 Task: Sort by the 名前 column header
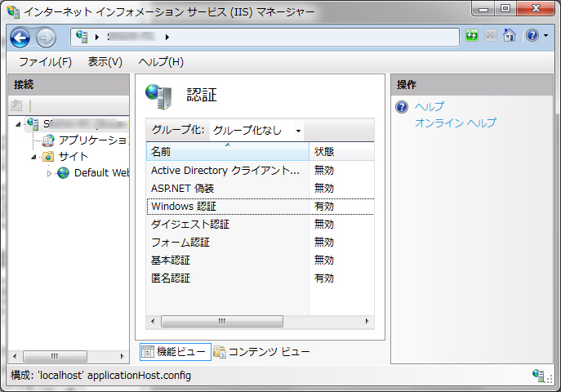click(228, 152)
